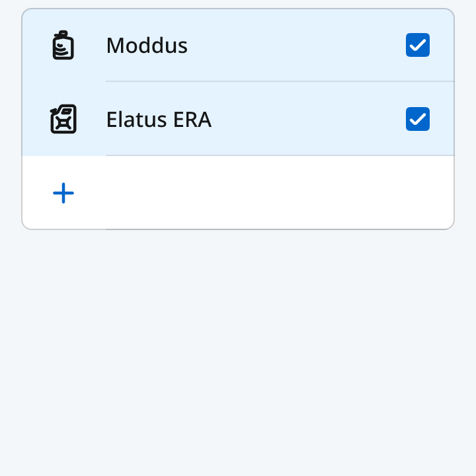Uncheck the Elatus ERA checkbox

(x=418, y=120)
